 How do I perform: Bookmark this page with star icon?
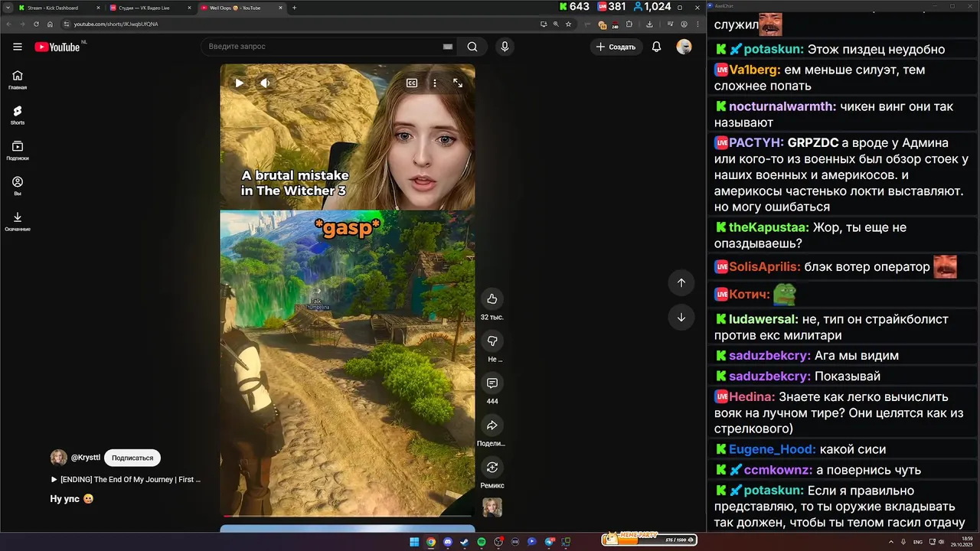point(568,24)
